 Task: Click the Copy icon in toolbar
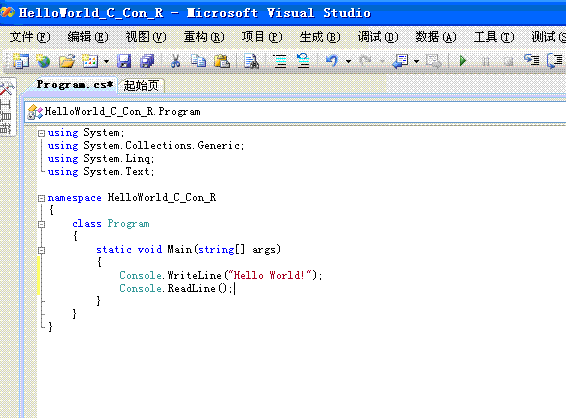tap(198, 61)
